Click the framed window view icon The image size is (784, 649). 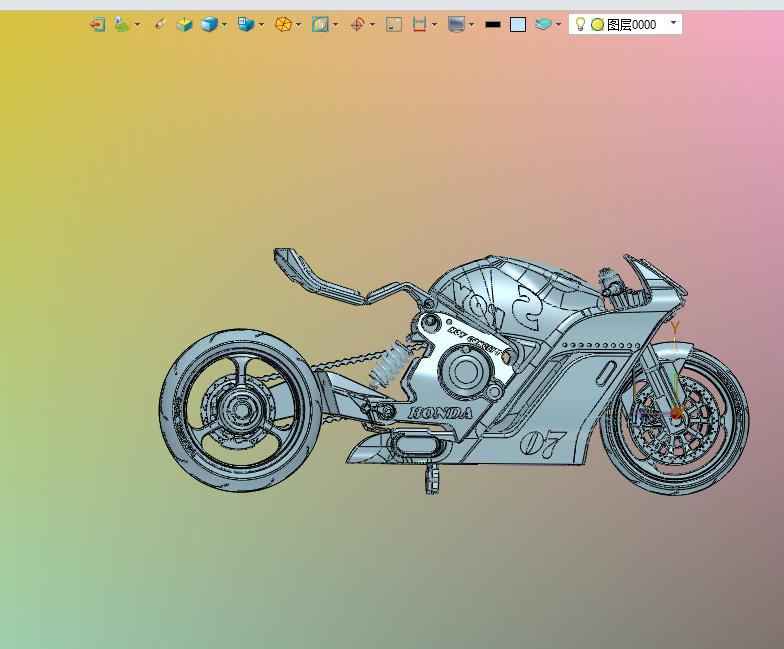coord(320,24)
